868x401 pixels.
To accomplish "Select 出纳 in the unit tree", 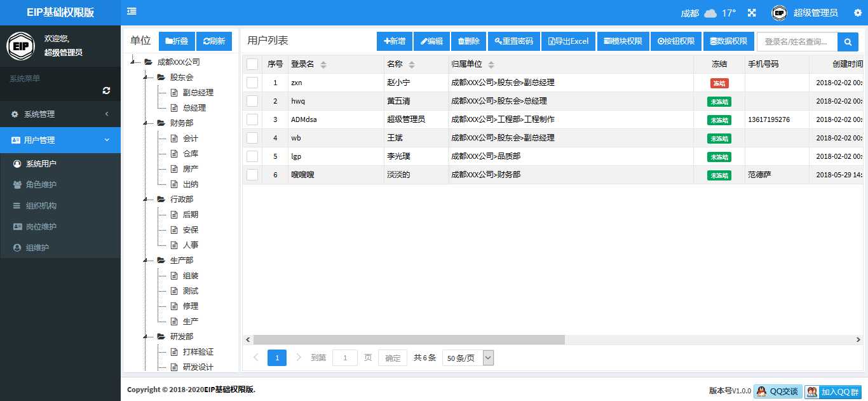I will click(x=191, y=184).
